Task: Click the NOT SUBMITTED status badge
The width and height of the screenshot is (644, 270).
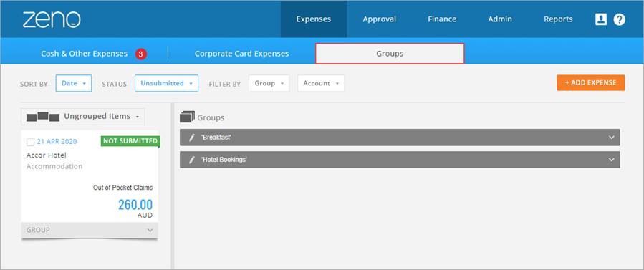Action: [130, 141]
